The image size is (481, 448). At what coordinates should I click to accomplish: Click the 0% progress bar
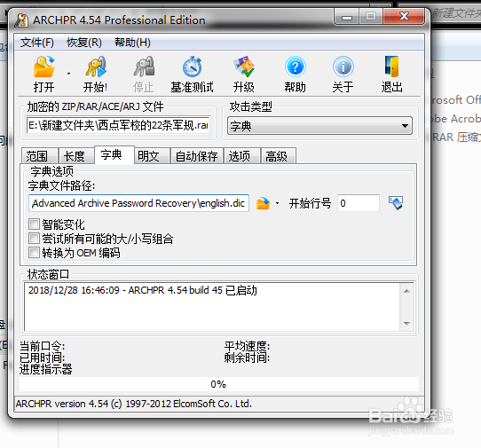[x=218, y=384]
